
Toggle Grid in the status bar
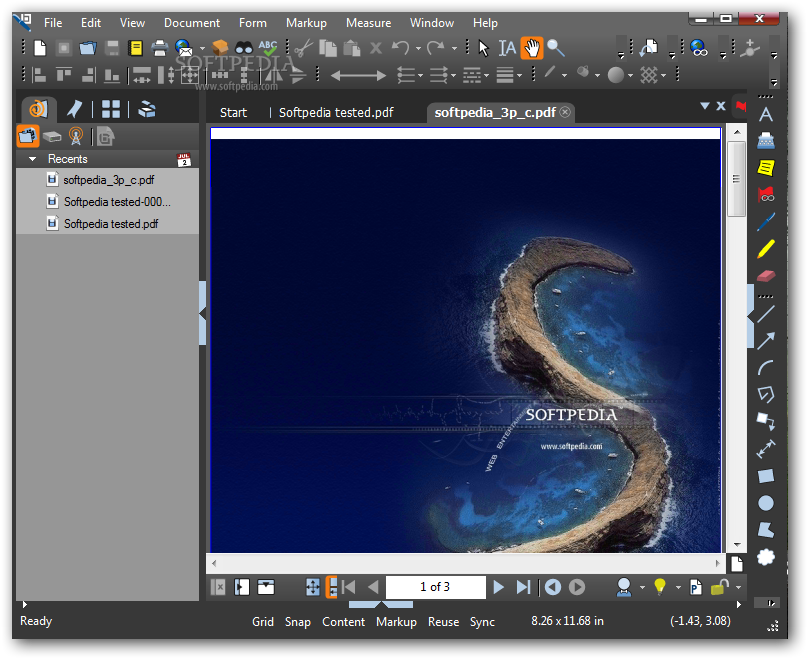click(x=263, y=622)
